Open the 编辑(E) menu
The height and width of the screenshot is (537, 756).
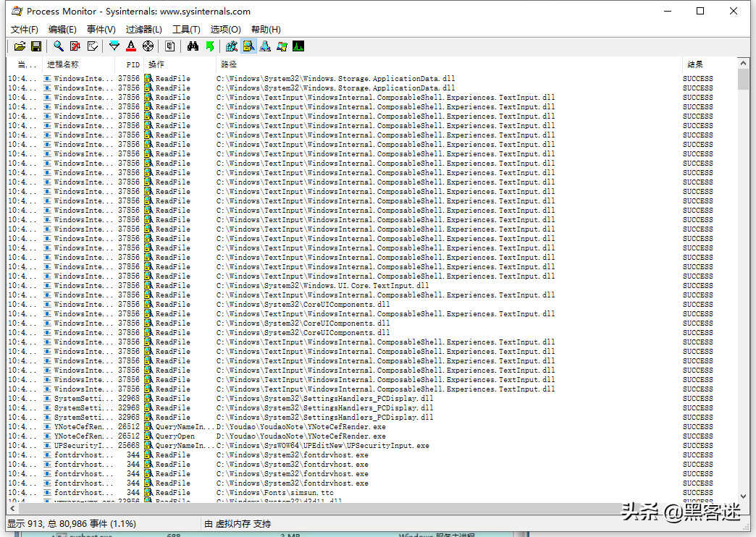(x=63, y=30)
